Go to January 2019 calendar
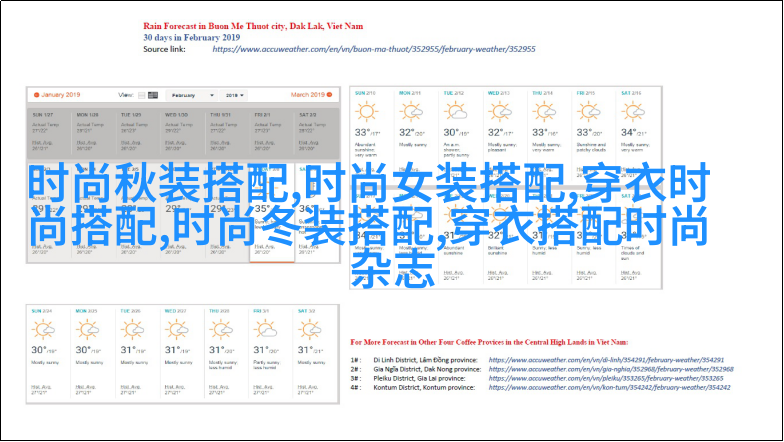 pyautogui.click(x=56, y=94)
